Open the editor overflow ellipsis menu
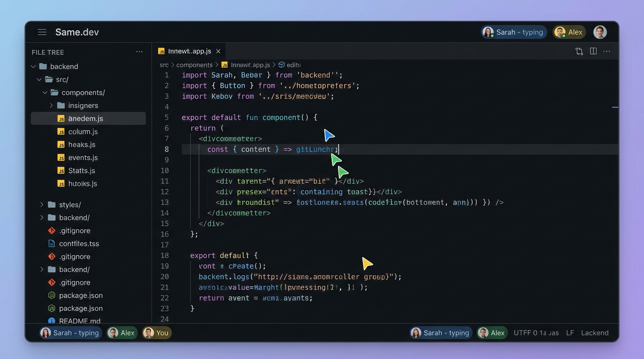The width and height of the screenshot is (644, 359). (607, 51)
